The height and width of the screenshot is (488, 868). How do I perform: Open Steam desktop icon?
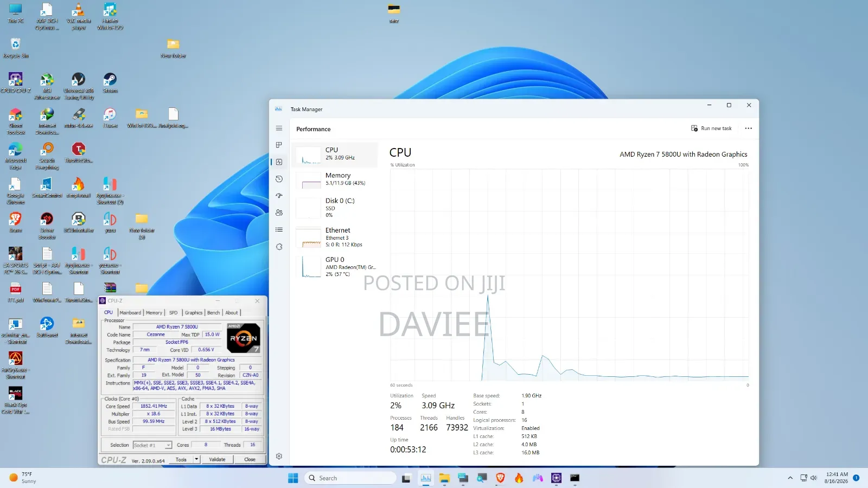(x=110, y=83)
